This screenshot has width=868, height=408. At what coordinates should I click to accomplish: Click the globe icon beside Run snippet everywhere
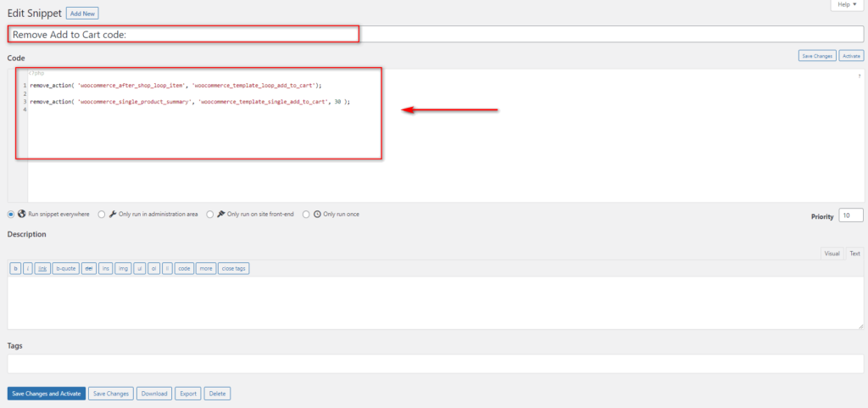point(21,214)
